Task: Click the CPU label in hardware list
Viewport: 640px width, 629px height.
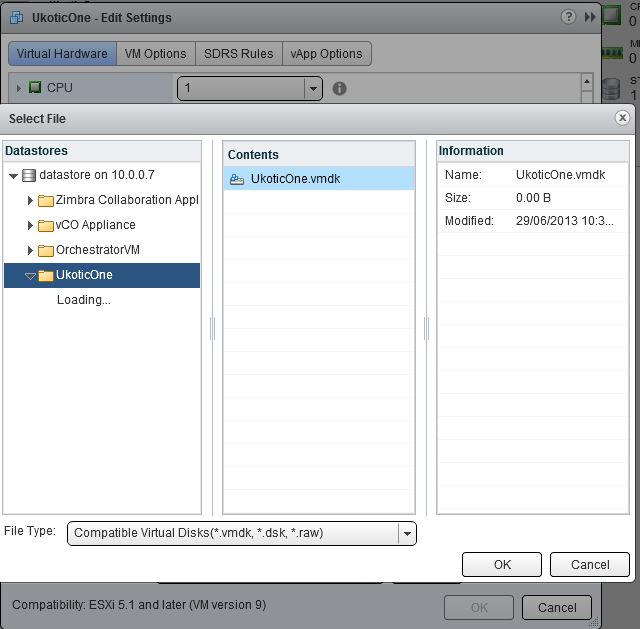Action: [60, 87]
